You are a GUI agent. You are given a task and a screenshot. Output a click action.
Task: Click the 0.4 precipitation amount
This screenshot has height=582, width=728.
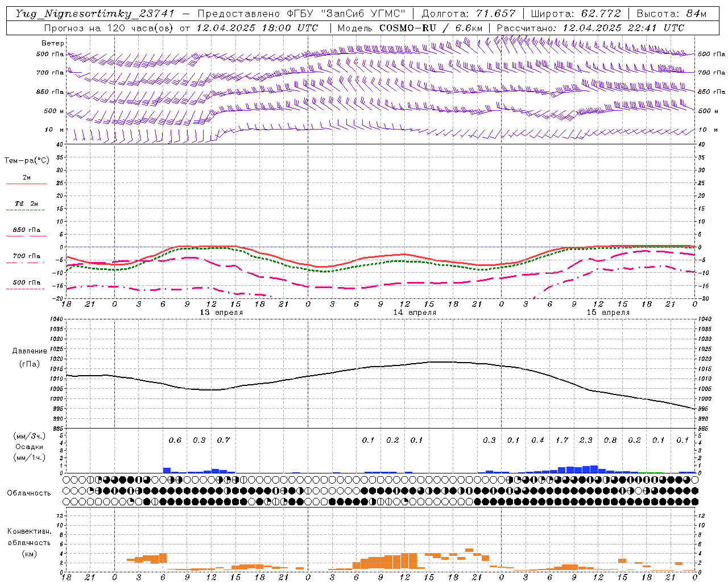coord(537,440)
